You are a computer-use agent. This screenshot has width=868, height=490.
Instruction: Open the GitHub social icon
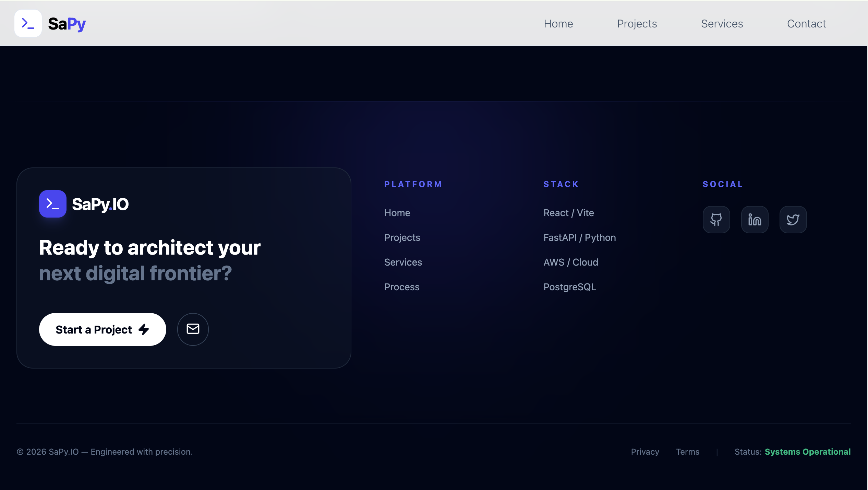tap(716, 220)
